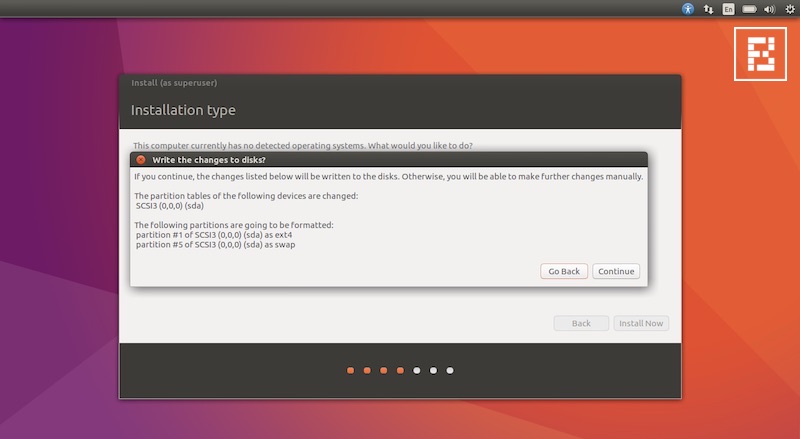Viewport: 800px width, 439px height.
Task: Click the first orange progress dot
Action: [x=350, y=370]
